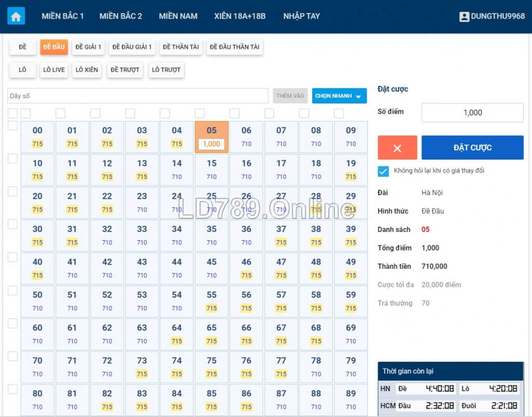
Task: Deselect highlighted number 05 cell
Action: [x=211, y=137]
